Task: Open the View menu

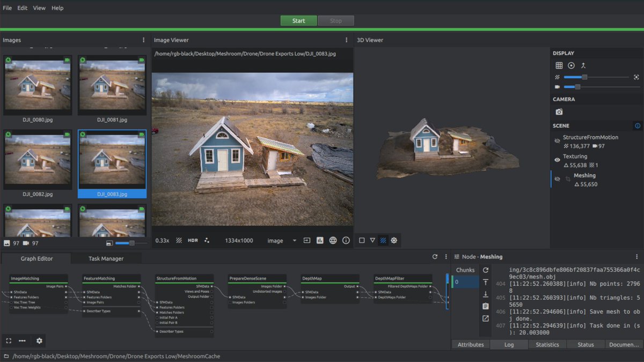Action: click(x=39, y=8)
